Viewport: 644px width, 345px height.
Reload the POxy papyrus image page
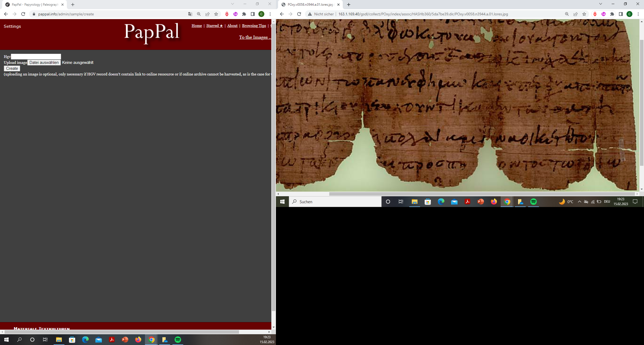point(299,14)
